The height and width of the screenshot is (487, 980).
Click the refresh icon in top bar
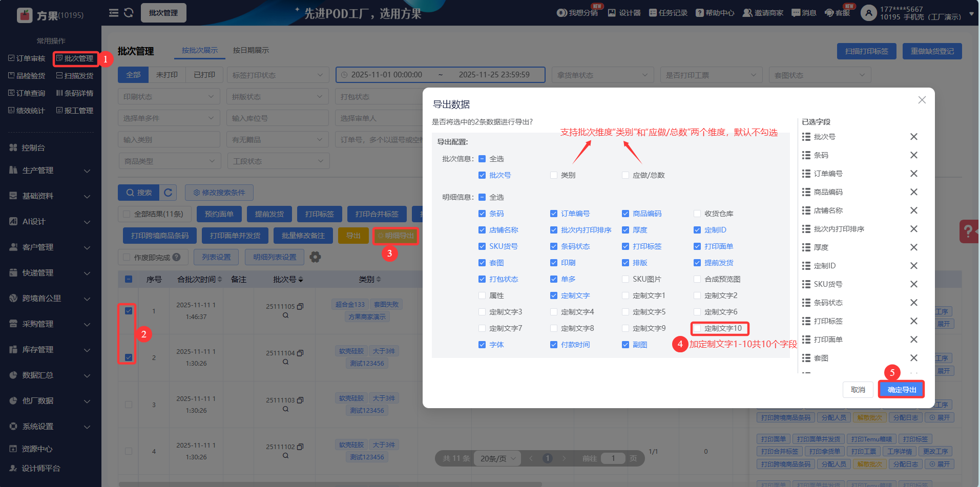click(129, 13)
